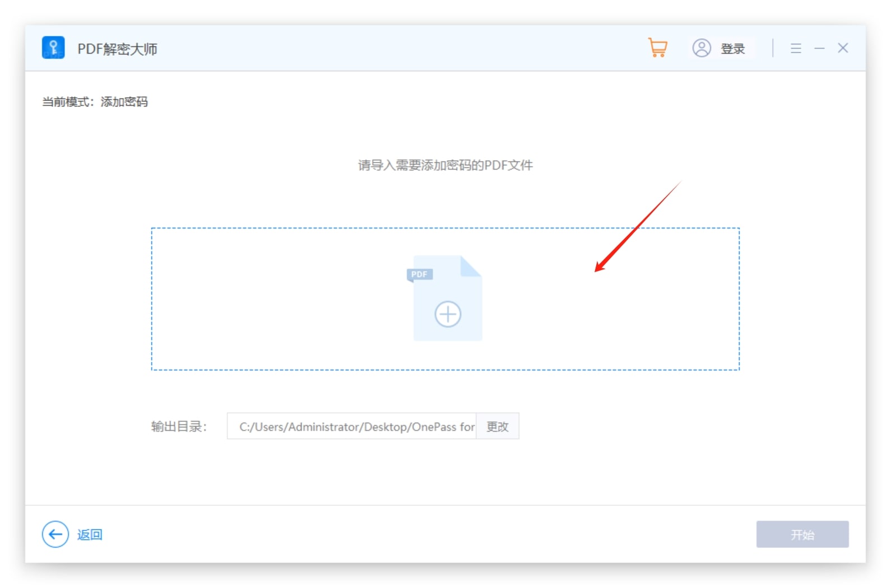Screen dimensions: 891x588
Task: Click the circled plus add-file icon
Action: (x=448, y=314)
